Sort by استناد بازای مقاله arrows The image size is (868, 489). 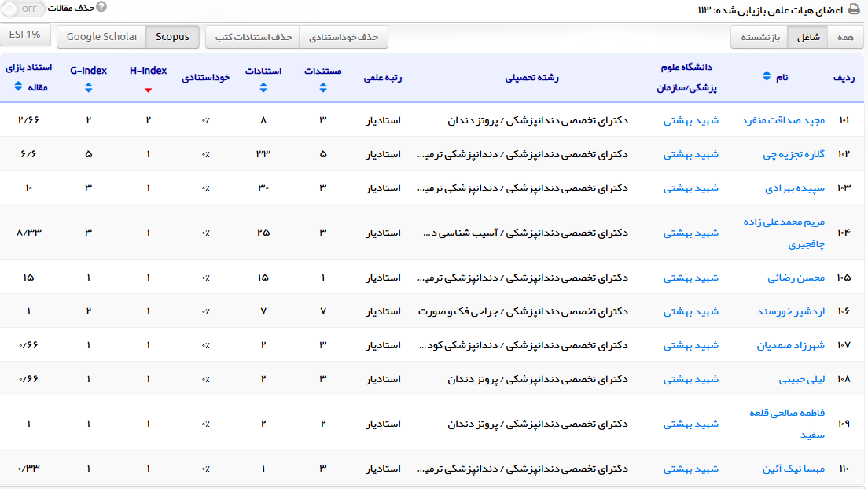(x=19, y=87)
